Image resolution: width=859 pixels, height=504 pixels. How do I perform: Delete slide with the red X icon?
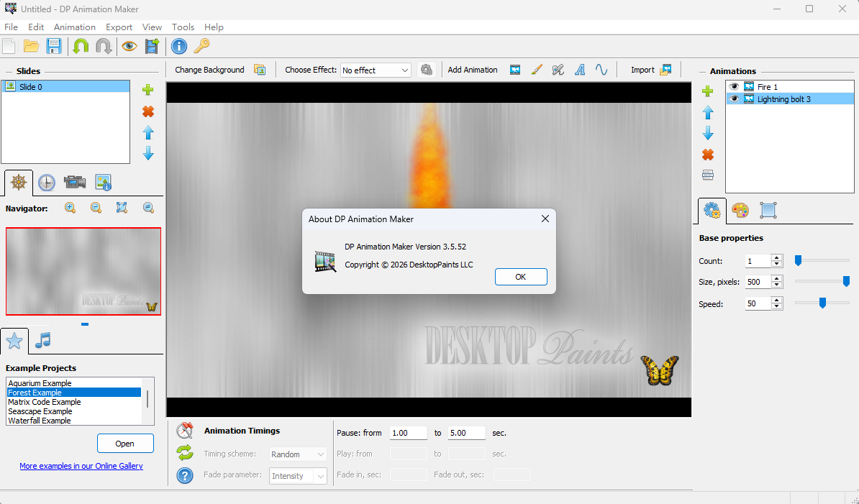tap(148, 111)
